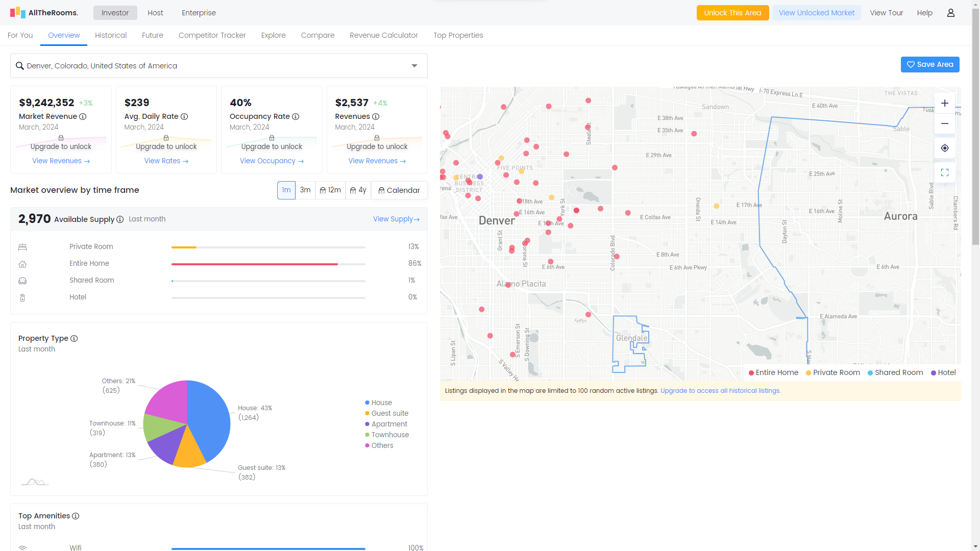Toggle Apartment in pie chart legend
This screenshot has height=551, width=980.
(x=386, y=424)
